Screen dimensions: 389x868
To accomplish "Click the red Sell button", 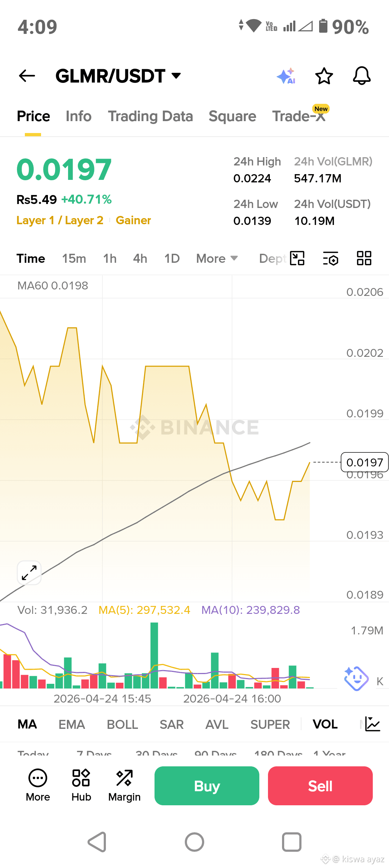I will (320, 786).
